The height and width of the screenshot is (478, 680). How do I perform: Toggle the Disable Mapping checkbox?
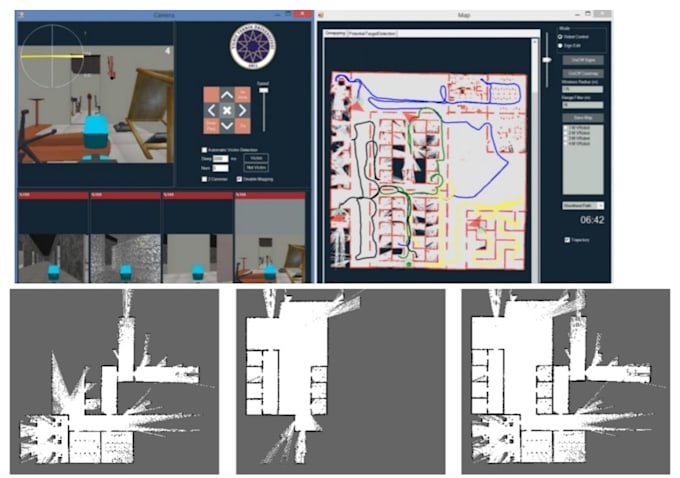coord(239,179)
